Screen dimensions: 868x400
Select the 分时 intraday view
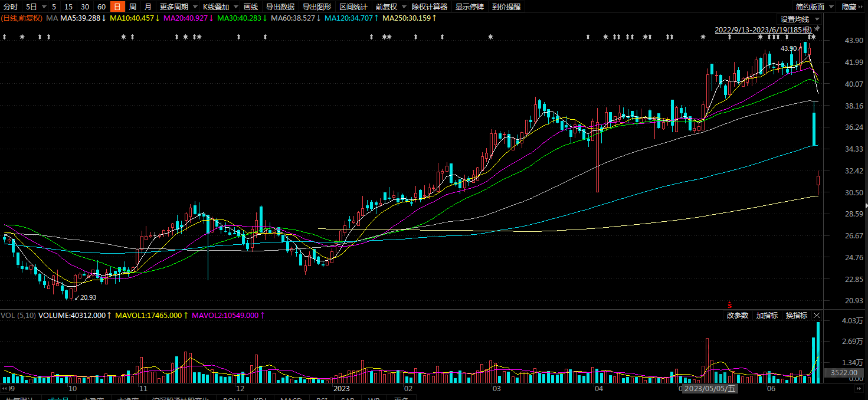[x=11, y=7]
